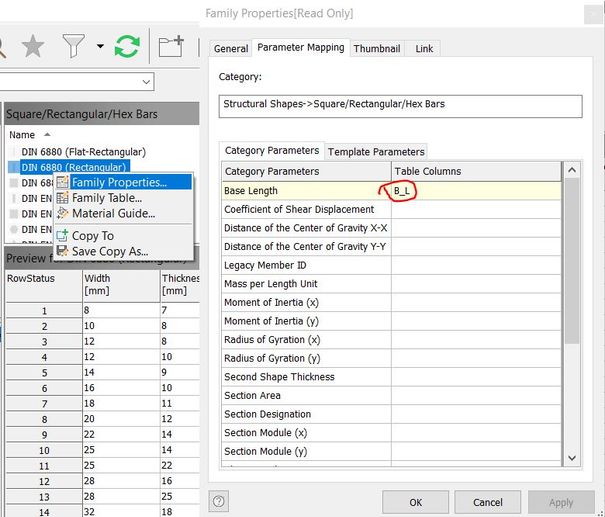Image resolution: width=605 pixels, height=517 pixels.
Task: Click Thickness cell 22 in row 11
Action: [180, 465]
